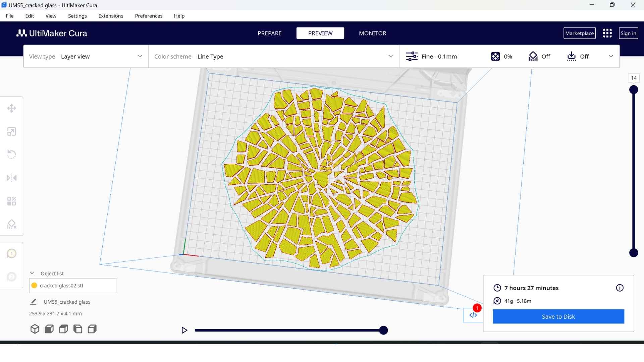
Task: Open the Preferences menu
Action: tap(149, 16)
